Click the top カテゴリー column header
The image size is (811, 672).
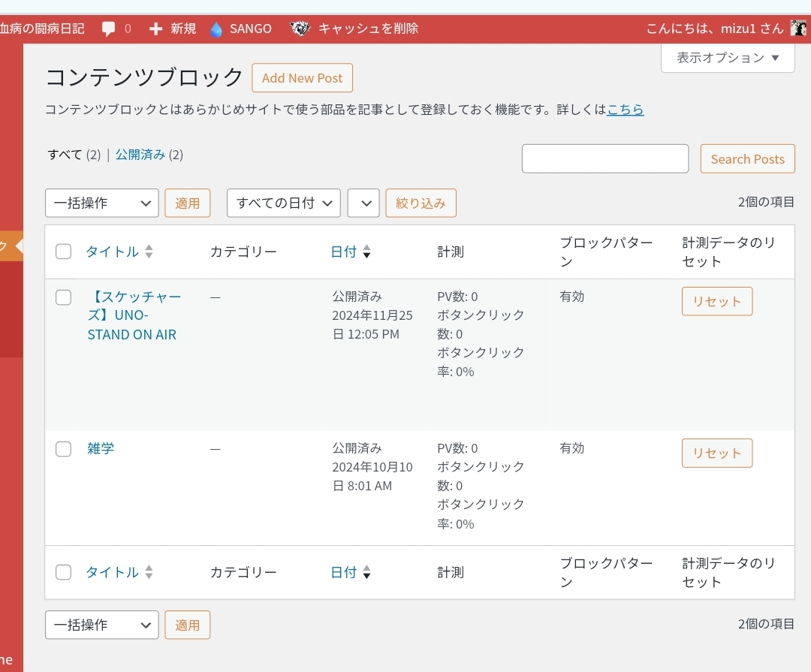243,252
